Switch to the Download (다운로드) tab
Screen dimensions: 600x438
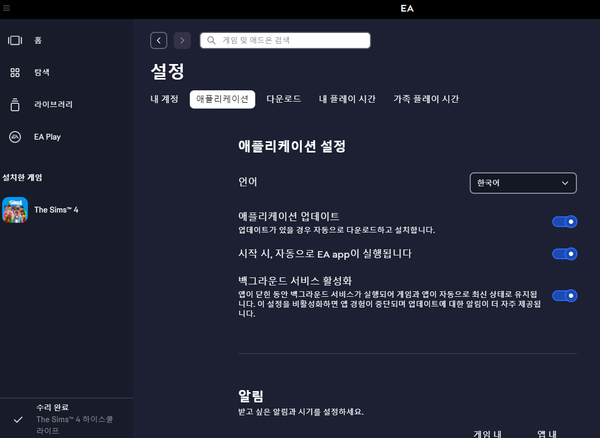[x=283, y=99]
